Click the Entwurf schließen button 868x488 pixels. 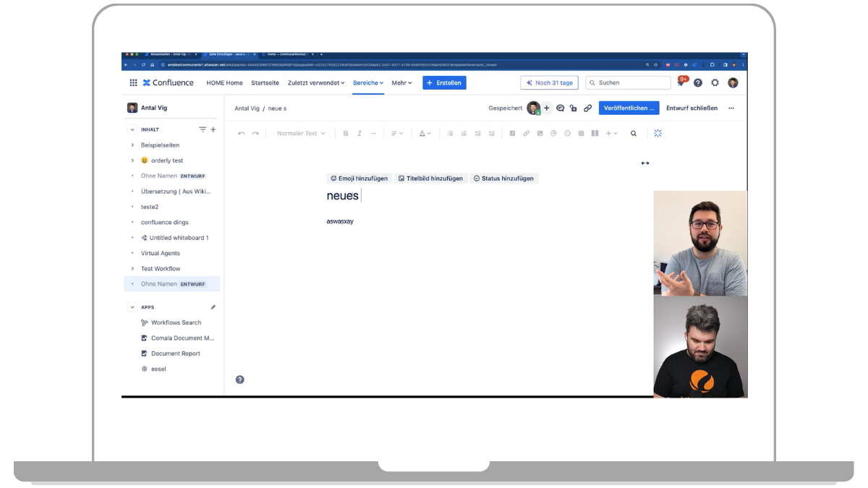coord(692,108)
